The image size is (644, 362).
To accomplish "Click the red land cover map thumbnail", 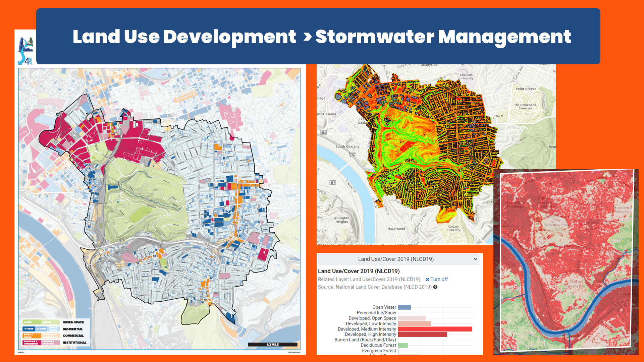I will (x=566, y=261).
